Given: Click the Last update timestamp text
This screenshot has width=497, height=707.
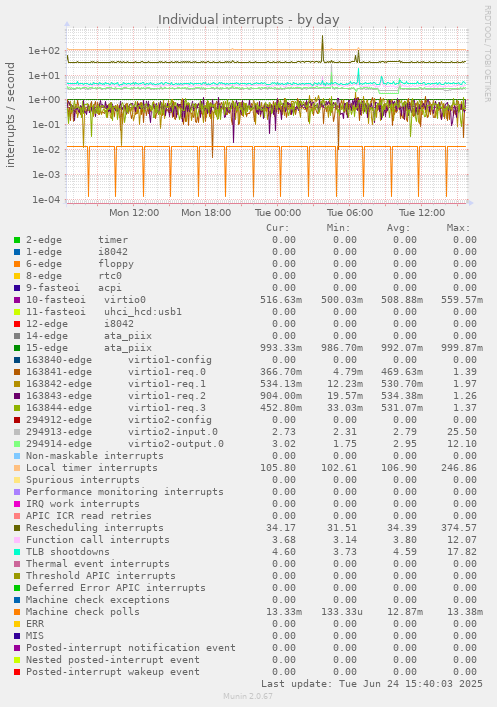Looking at the screenshot, I should coord(372,684).
